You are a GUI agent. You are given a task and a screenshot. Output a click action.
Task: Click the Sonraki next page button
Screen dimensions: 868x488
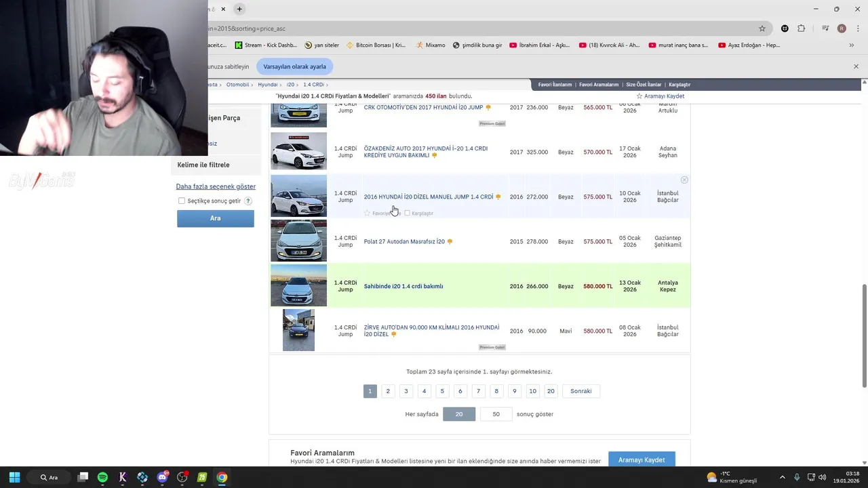pyautogui.click(x=581, y=391)
